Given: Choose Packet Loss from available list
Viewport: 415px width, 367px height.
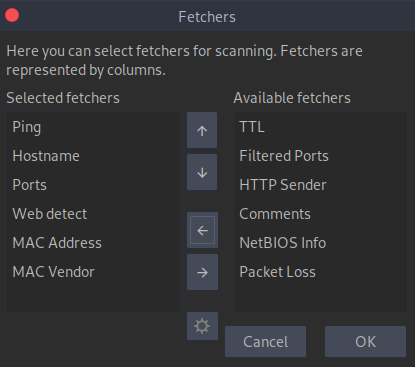Looking at the screenshot, I should pos(320,272).
